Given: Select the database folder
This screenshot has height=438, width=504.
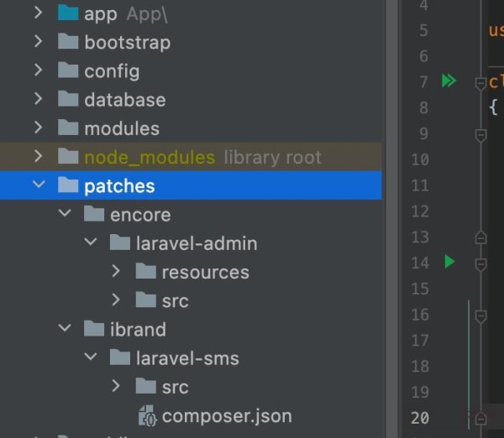Looking at the screenshot, I should (x=124, y=100).
